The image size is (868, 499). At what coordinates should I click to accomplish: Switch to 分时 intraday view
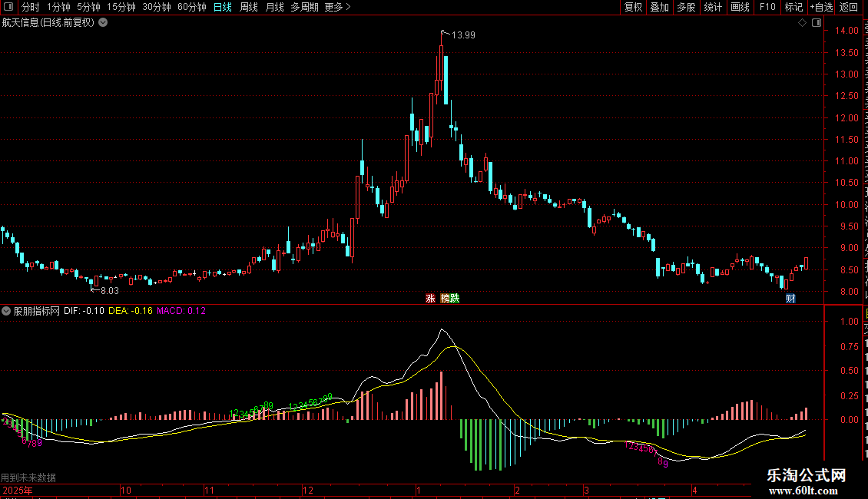tap(31, 7)
